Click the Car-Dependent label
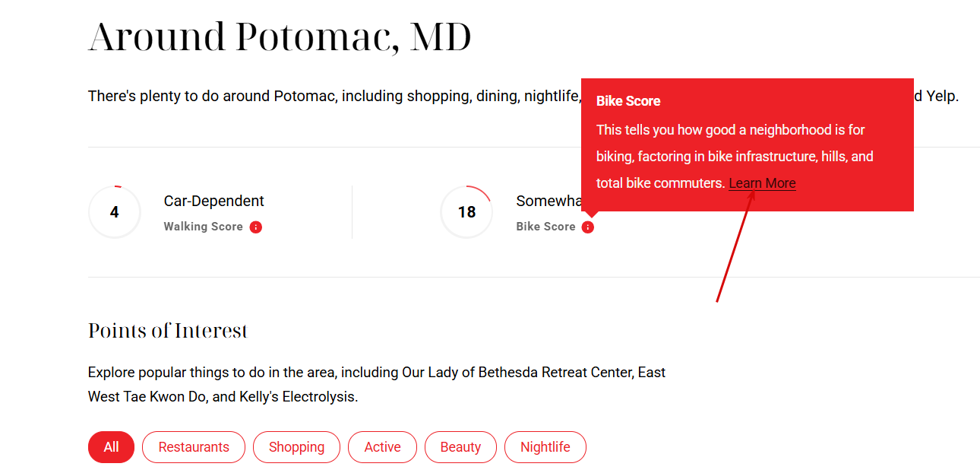 (214, 201)
